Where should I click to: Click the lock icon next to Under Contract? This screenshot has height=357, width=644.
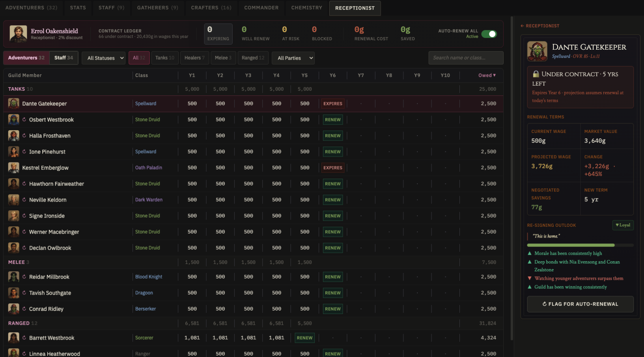(x=536, y=74)
